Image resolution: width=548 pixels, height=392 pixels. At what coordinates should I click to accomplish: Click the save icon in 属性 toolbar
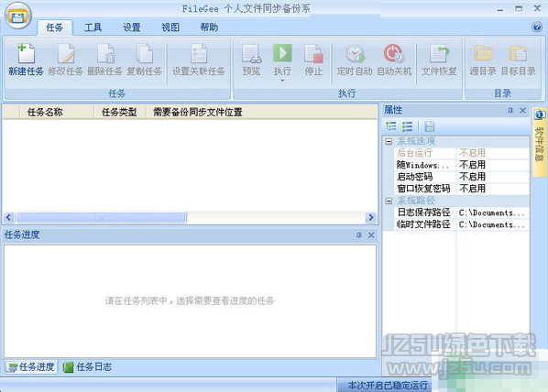pyautogui.click(x=430, y=126)
